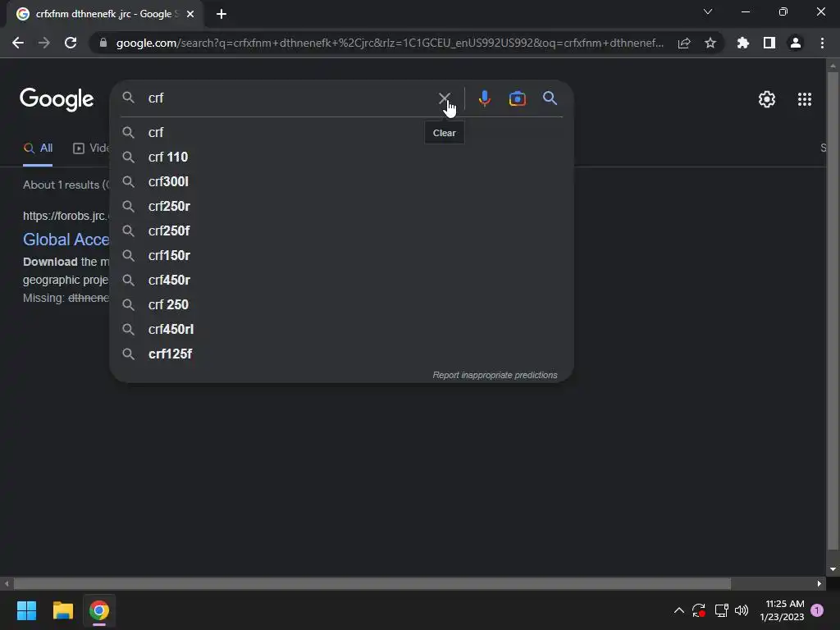Show hidden system tray icons
This screenshot has width=840, height=630.
(x=678, y=610)
